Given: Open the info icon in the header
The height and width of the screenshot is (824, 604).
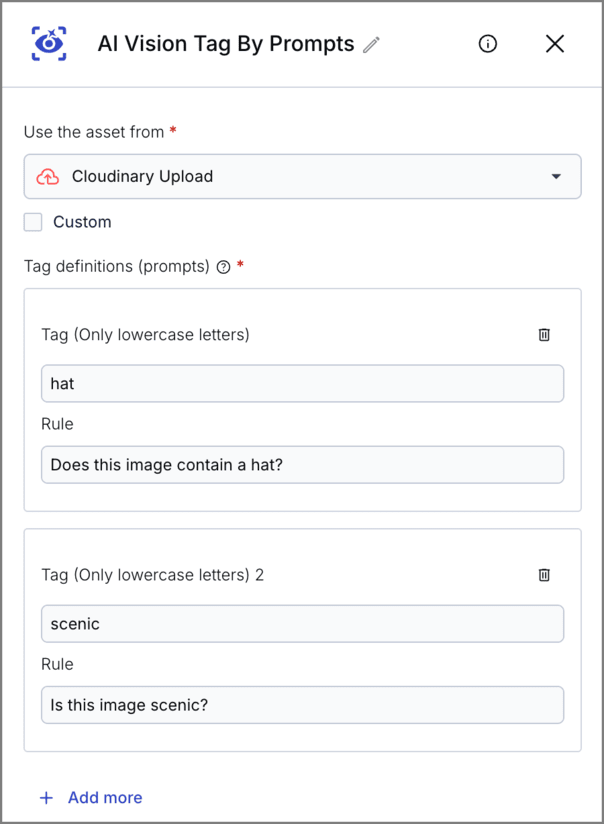Looking at the screenshot, I should [x=488, y=43].
